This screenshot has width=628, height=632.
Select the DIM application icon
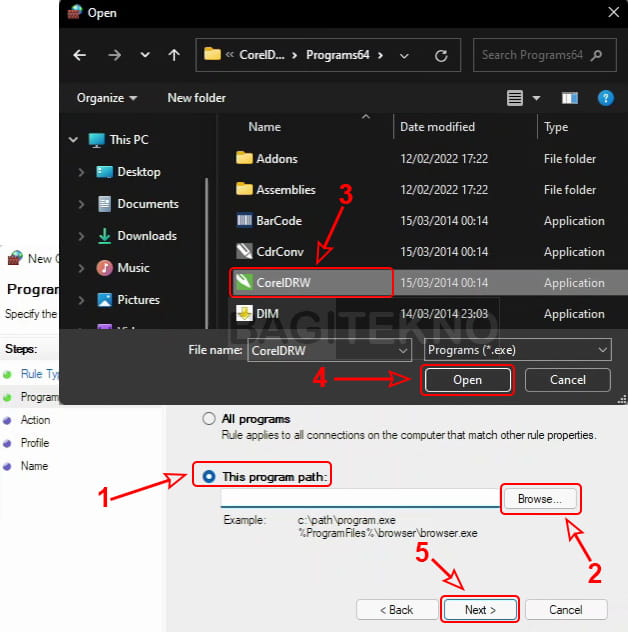[244, 313]
